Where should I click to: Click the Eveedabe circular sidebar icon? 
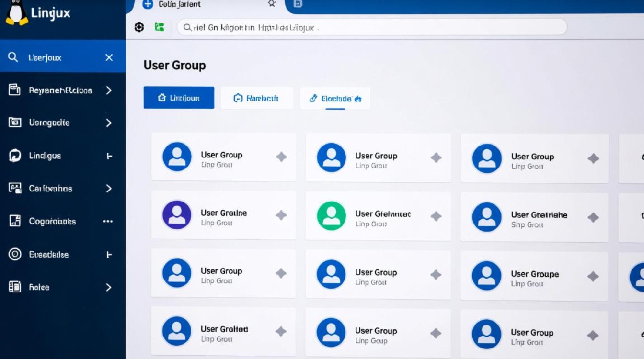tap(15, 255)
